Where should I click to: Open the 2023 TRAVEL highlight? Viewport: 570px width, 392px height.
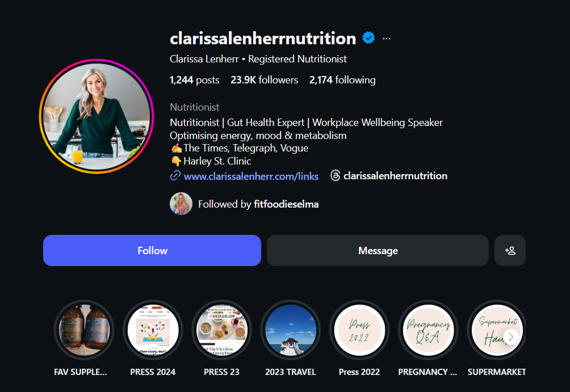[291, 330]
